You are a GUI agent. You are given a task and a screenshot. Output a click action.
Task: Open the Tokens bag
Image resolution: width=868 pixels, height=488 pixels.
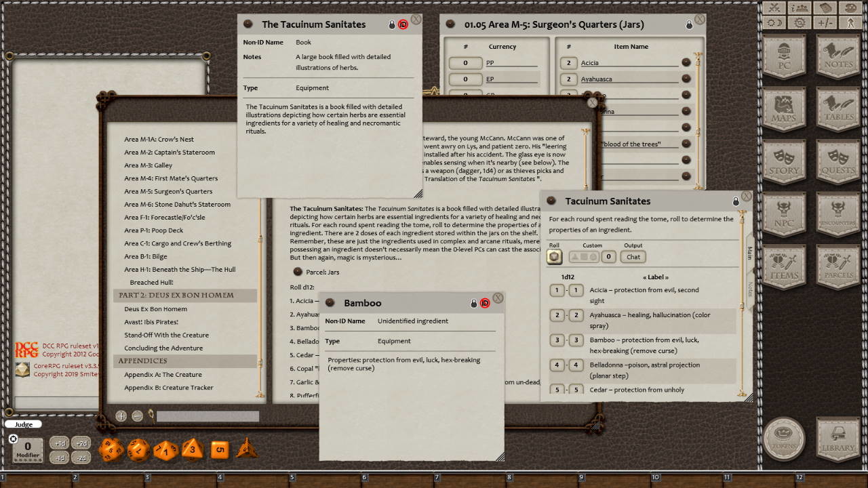(x=785, y=440)
